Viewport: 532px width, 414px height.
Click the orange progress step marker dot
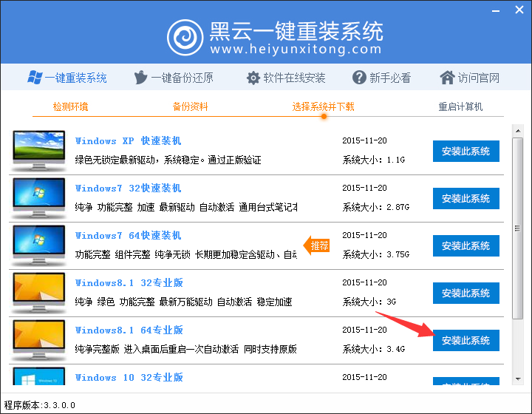tap(324, 116)
